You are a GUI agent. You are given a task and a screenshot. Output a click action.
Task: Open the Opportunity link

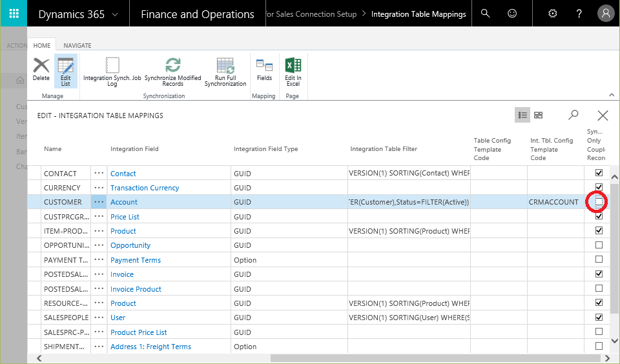[130, 245]
